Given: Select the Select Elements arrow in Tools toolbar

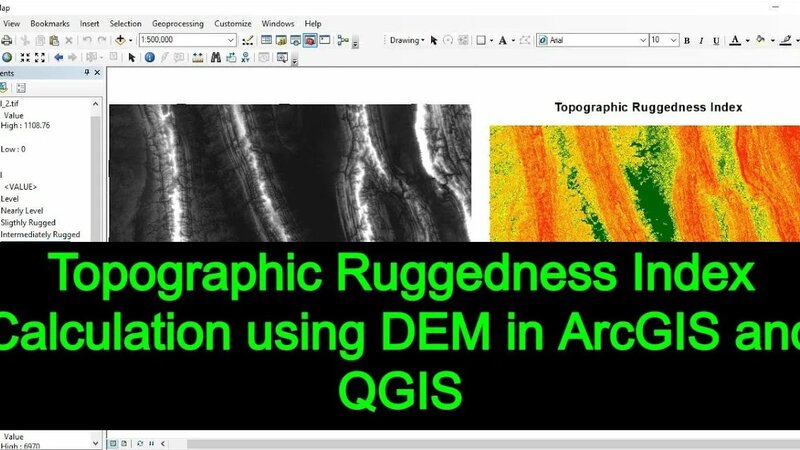Looking at the screenshot, I should (x=132, y=58).
